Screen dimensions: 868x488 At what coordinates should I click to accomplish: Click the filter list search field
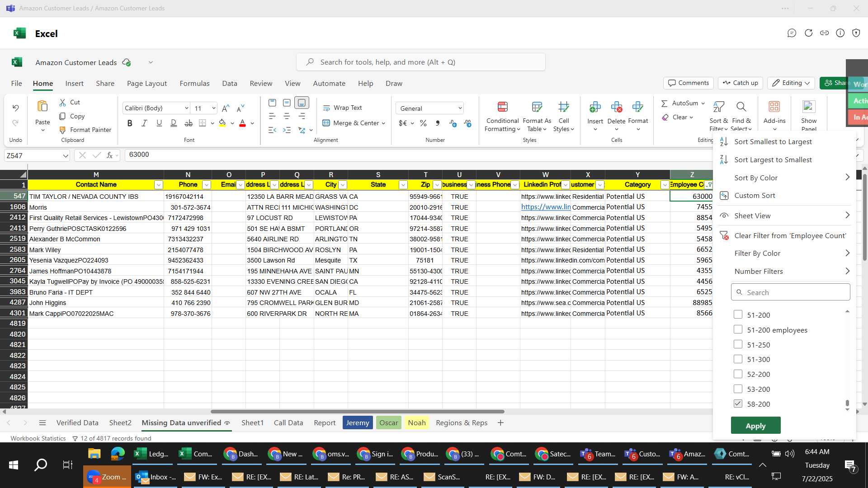pos(790,292)
